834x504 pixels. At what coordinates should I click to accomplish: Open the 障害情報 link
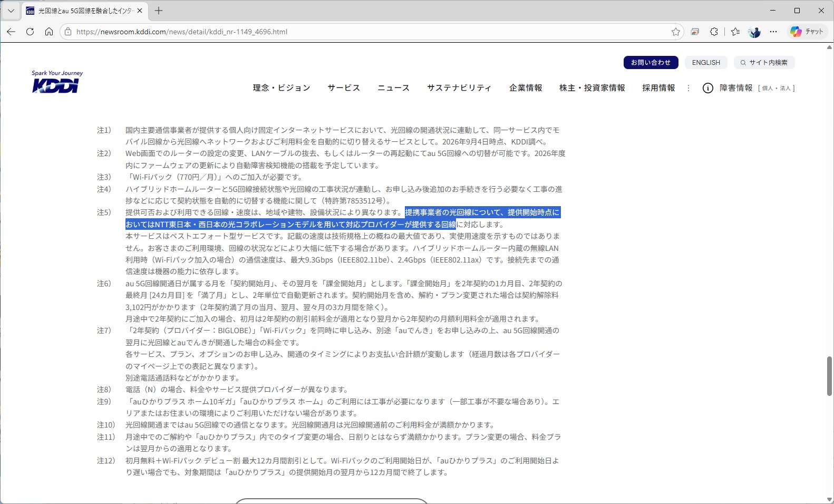pyautogui.click(x=736, y=88)
